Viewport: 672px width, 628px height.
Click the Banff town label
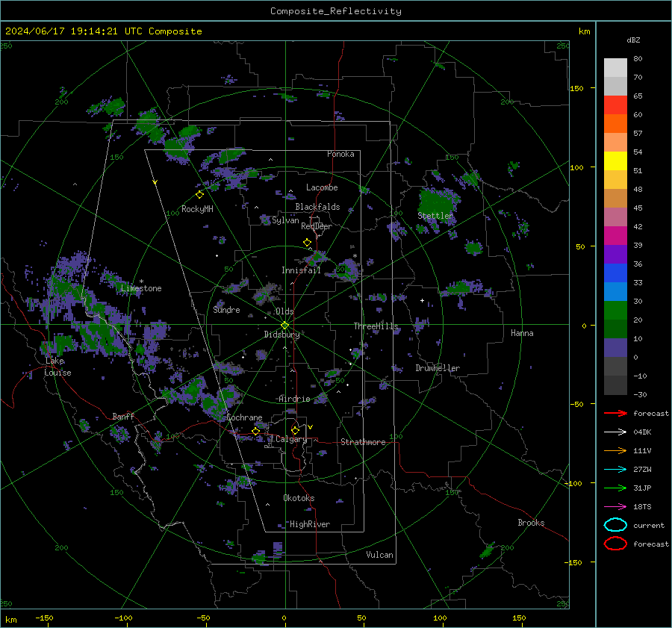[x=123, y=416]
